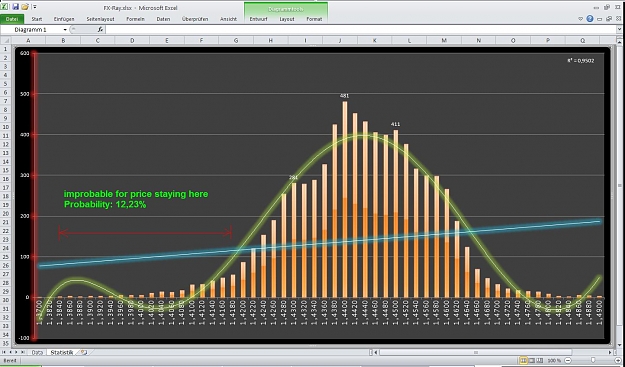
Task: Switch to Page Break Preview in status bar
Action: [539, 361]
